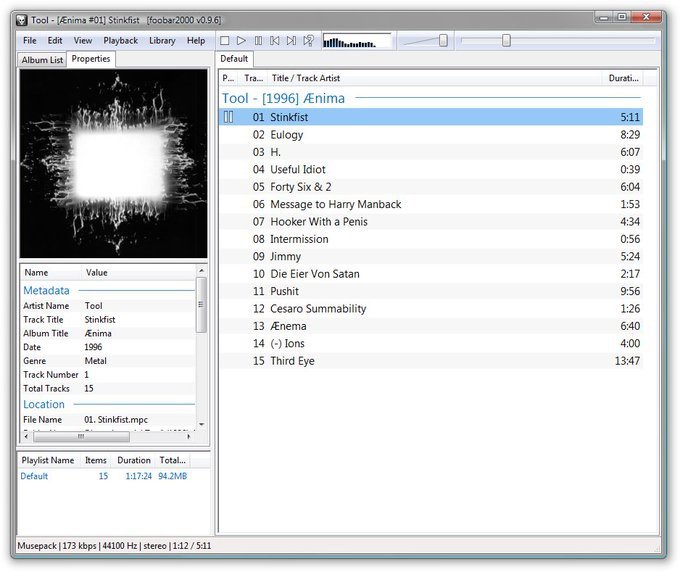680x572 pixels.
Task: Select track 15 Third Eye
Action: tap(431, 361)
